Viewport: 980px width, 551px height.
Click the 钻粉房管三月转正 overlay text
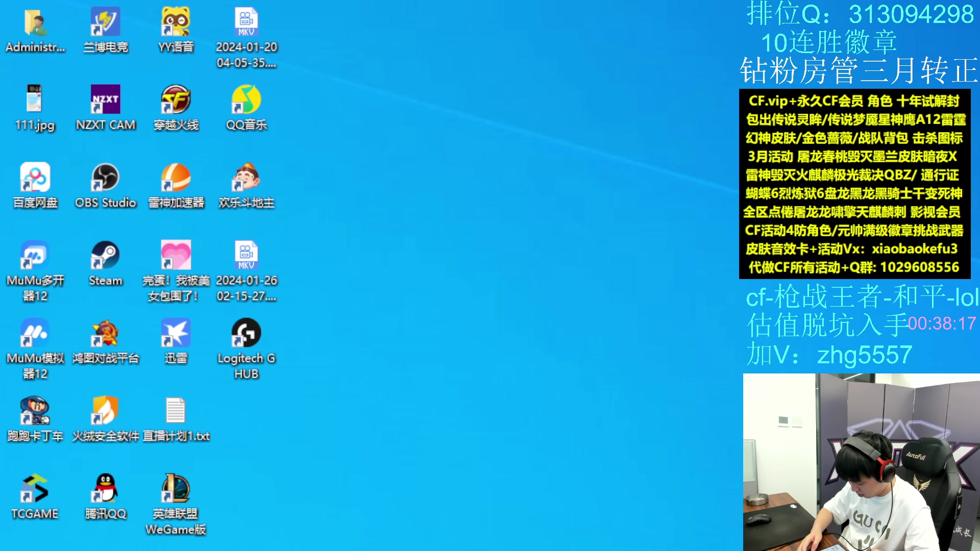click(859, 70)
